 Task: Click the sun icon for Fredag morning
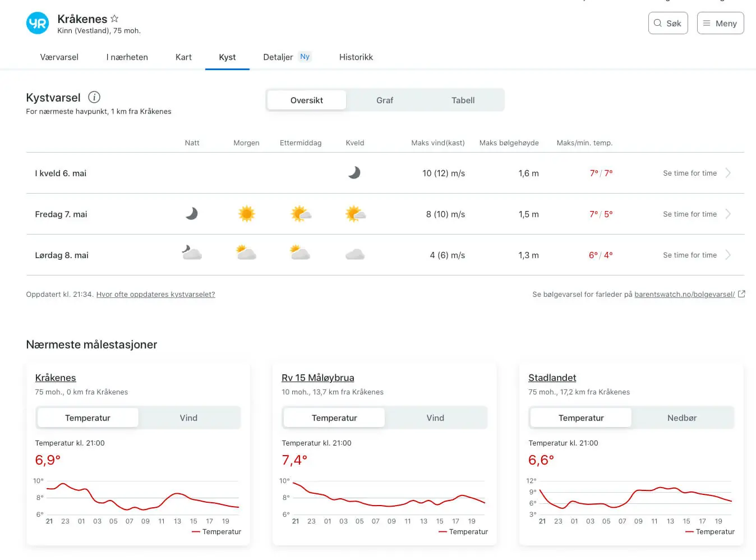click(246, 214)
